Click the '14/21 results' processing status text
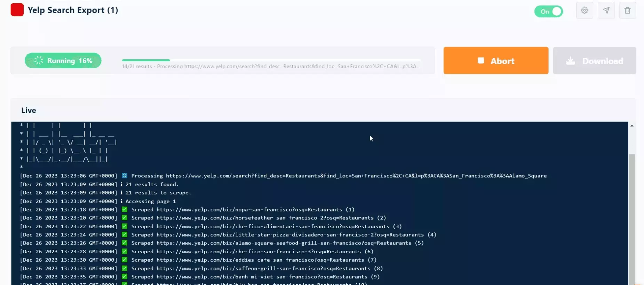 pos(137,67)
